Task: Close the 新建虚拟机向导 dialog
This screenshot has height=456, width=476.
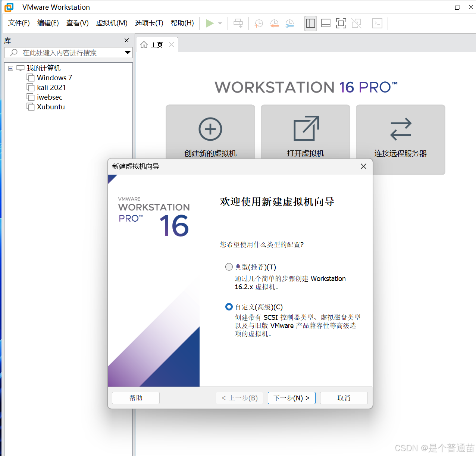Action: click(363, 166)
